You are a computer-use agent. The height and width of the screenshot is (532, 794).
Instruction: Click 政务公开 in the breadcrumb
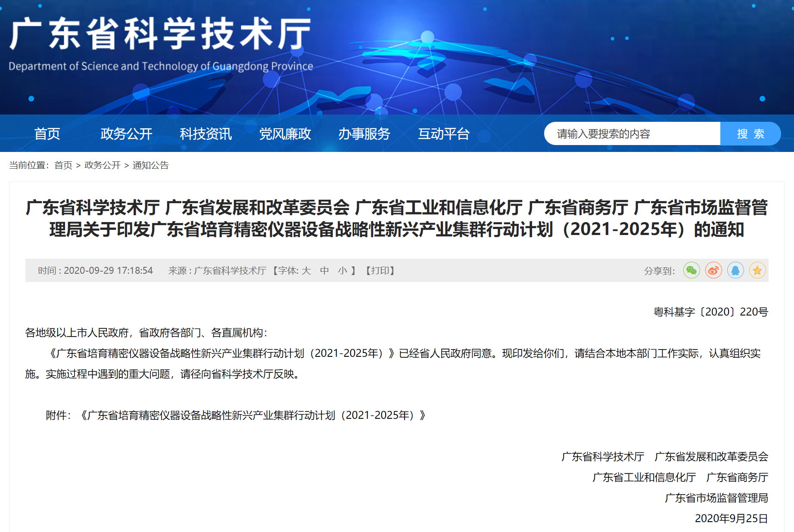tap(103, 165)
